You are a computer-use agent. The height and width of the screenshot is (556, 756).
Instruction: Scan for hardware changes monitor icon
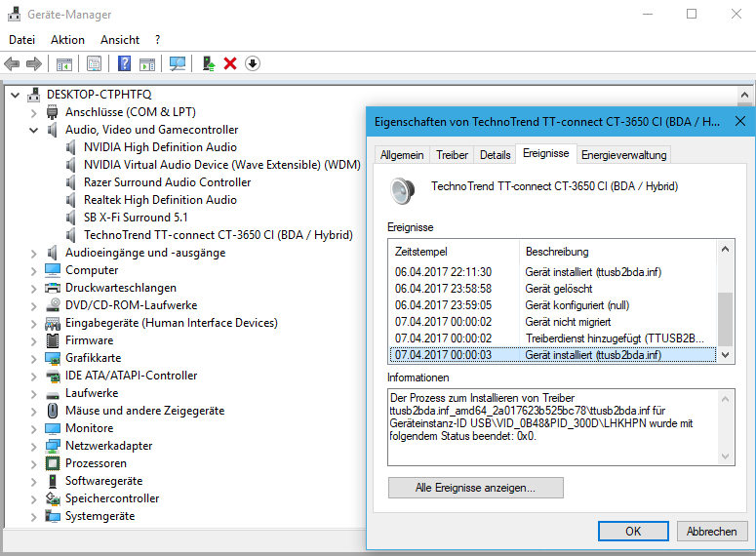pos(178,63)
